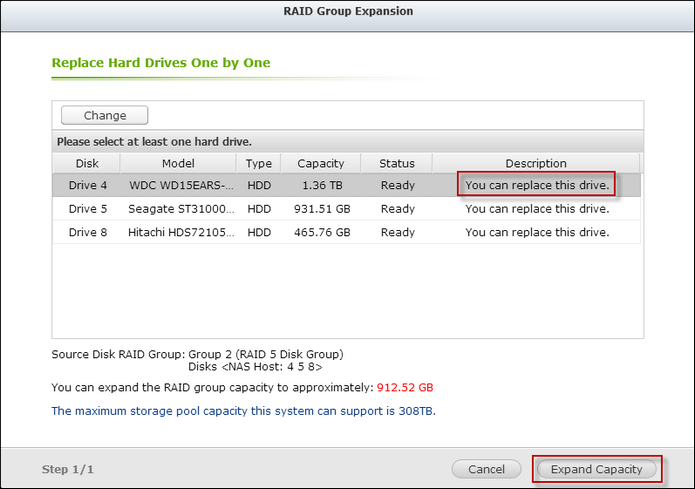The width and height of the screenshot is (695, 489).
Task: Select the Drive 8 row
Action: 88,232
